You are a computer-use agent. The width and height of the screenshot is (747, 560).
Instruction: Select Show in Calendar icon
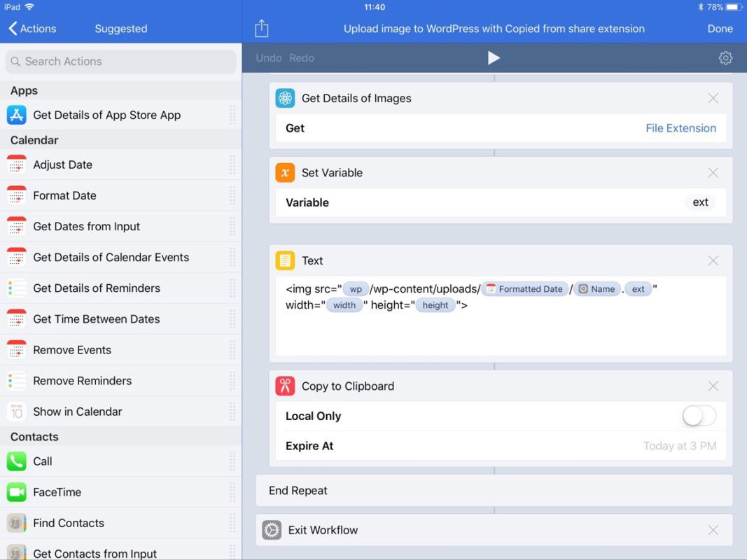click(x=17, y=412)
